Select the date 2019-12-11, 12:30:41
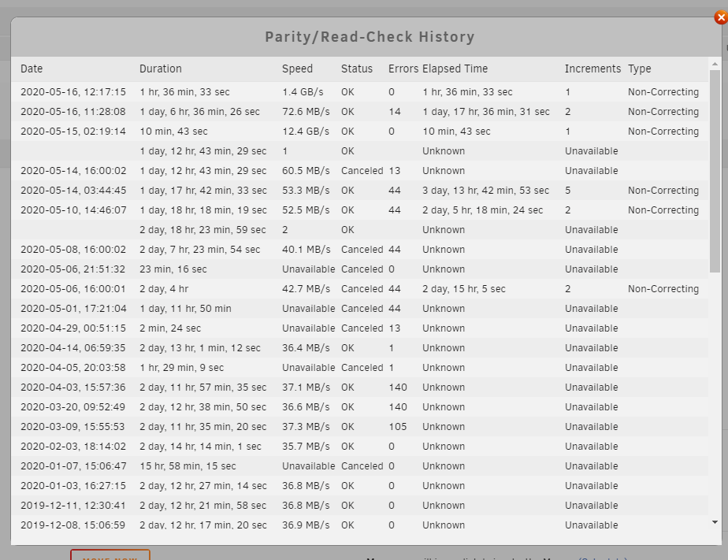Viewport: 728px width, 560px height. point(73,505)
